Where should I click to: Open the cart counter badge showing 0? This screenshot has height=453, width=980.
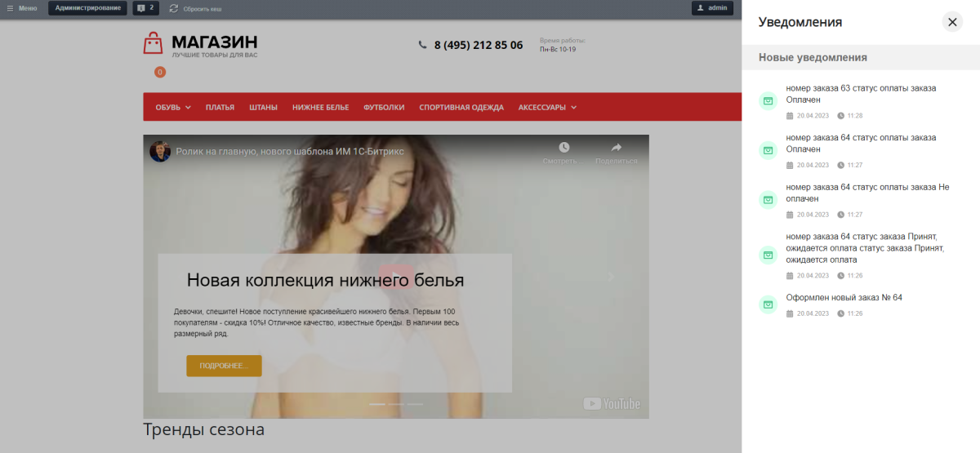pos(160,72)
